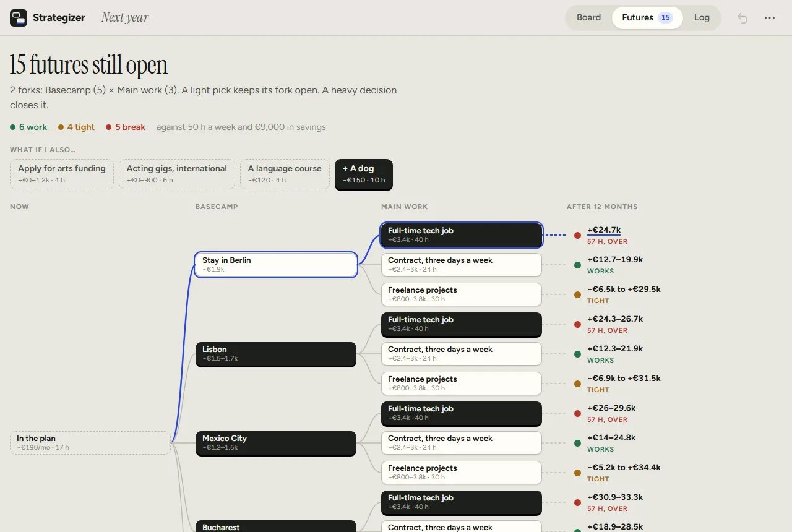Screen dimensions: 792x532
Task: Choose Freelance projects under Berlin
Action: 462,294
